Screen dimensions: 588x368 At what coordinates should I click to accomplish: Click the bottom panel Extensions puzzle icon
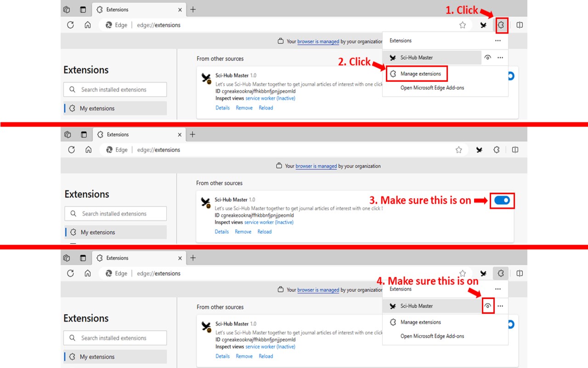[501, 273]
